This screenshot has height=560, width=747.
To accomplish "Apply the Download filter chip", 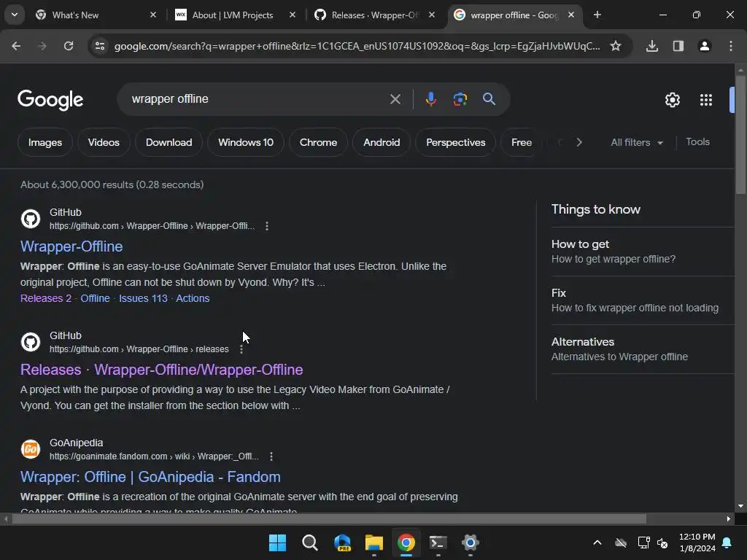I will click(169, 142).
